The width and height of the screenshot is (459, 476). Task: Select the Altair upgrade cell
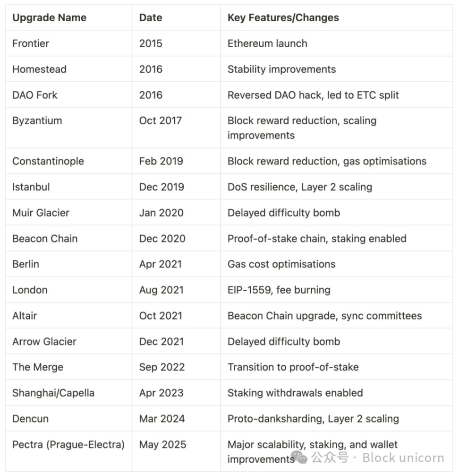[x=25, y=316]
